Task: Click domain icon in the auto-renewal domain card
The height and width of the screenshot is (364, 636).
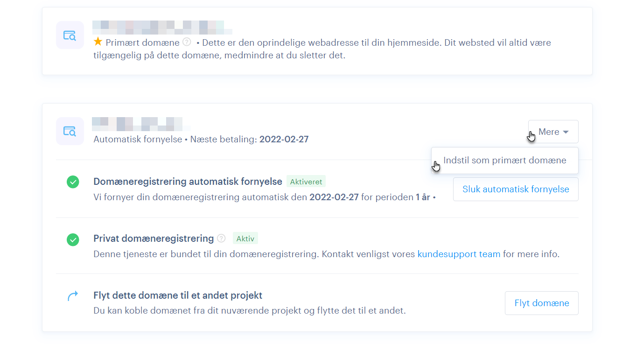Action: tap(70, 131)
